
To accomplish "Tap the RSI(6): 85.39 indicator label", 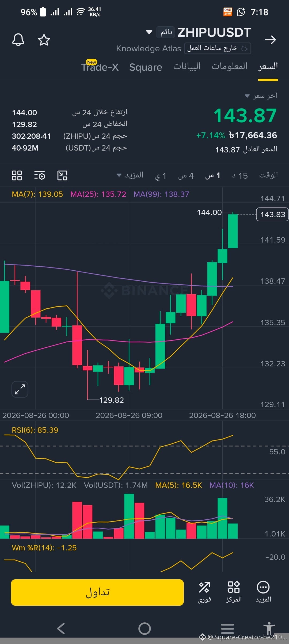I will coord(35,430).
